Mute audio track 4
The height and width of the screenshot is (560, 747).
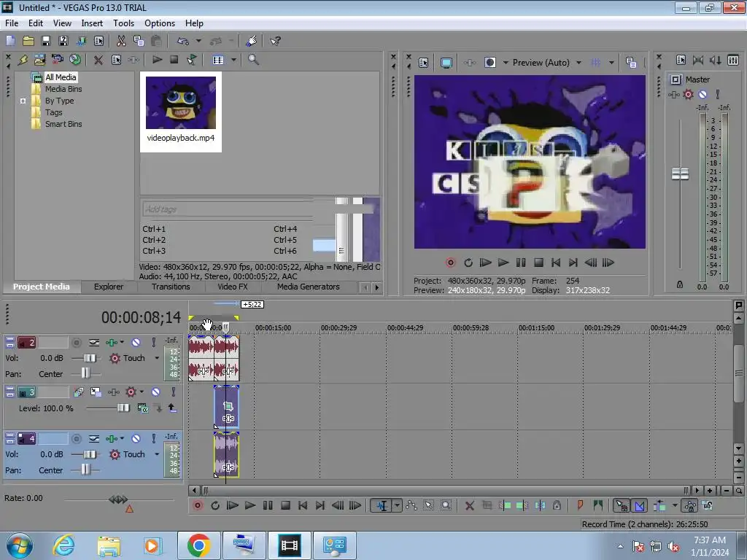pyautogui.click(x=136, y=438)
